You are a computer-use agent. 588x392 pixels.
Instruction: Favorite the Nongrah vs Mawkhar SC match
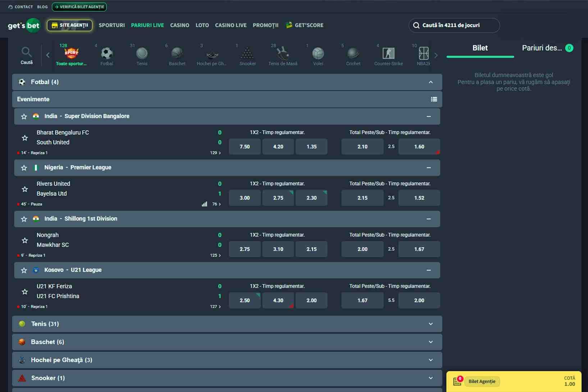tap(24, 240)
